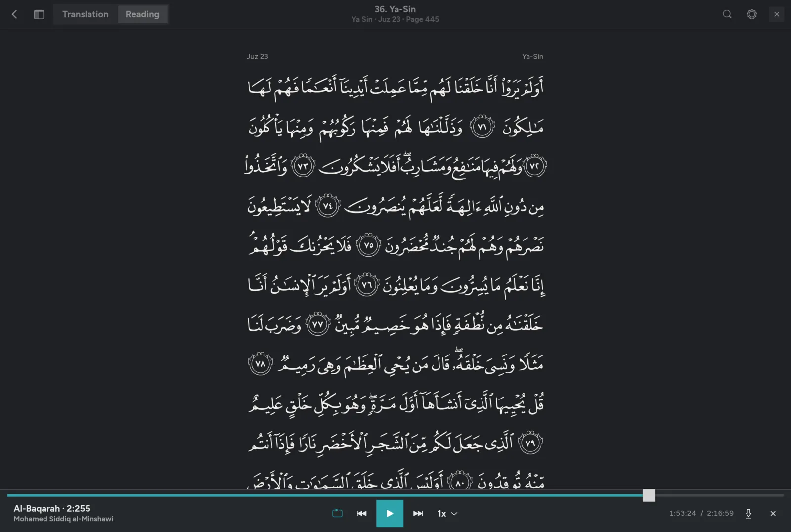Click verse marker ٧٥

[368, 245]
